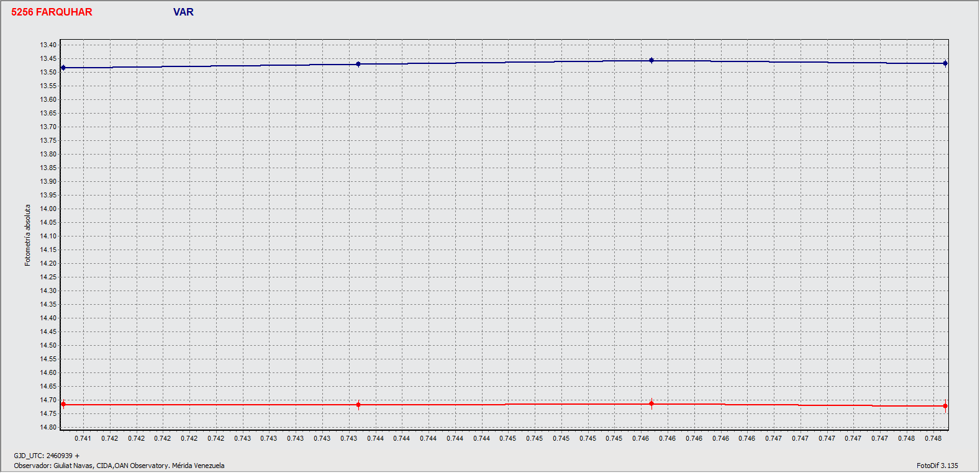Select the second red data point from left
The image size is (980, 473).
point(358,405)
